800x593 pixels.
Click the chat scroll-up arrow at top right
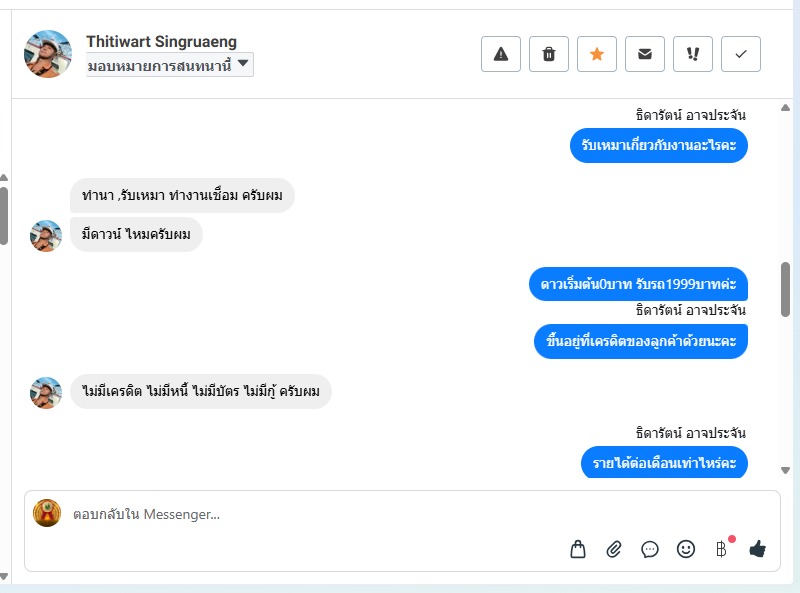pos(786,107)
